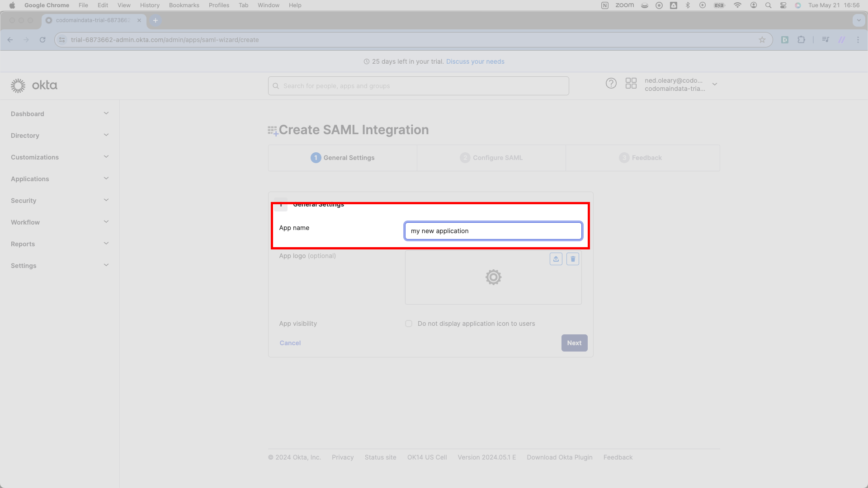This screenshot has width=868, height=488.
Task: Click the Cancel link
Action: click(x=290, y=343)
